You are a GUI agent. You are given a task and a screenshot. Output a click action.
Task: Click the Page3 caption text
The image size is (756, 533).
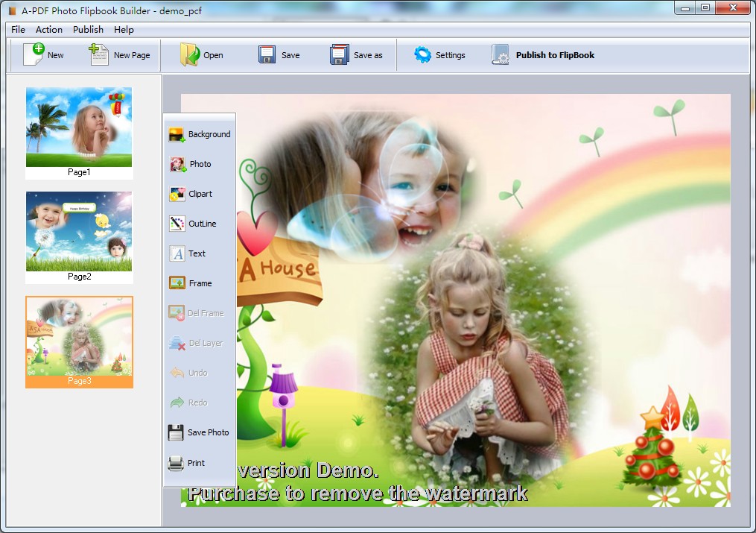coord(80,381)
